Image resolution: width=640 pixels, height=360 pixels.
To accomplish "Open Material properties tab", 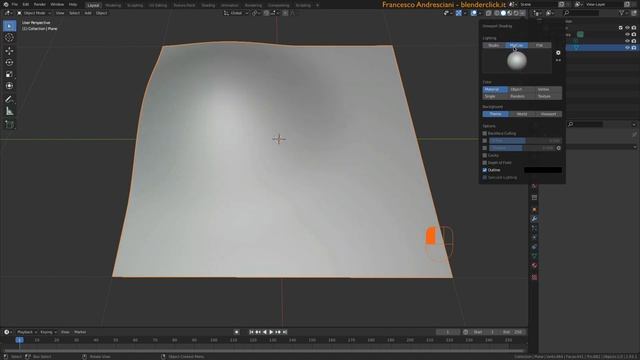I will coord(534,266).
